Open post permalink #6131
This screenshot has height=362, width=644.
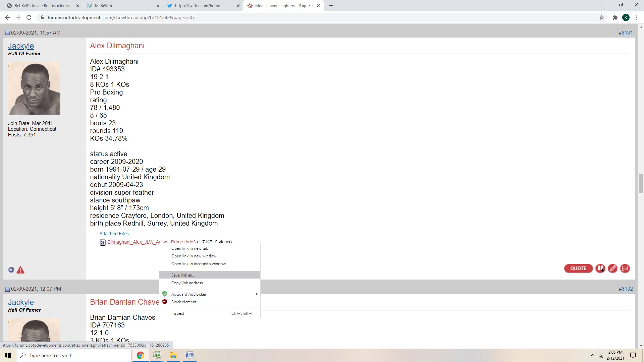coord(627,33)
